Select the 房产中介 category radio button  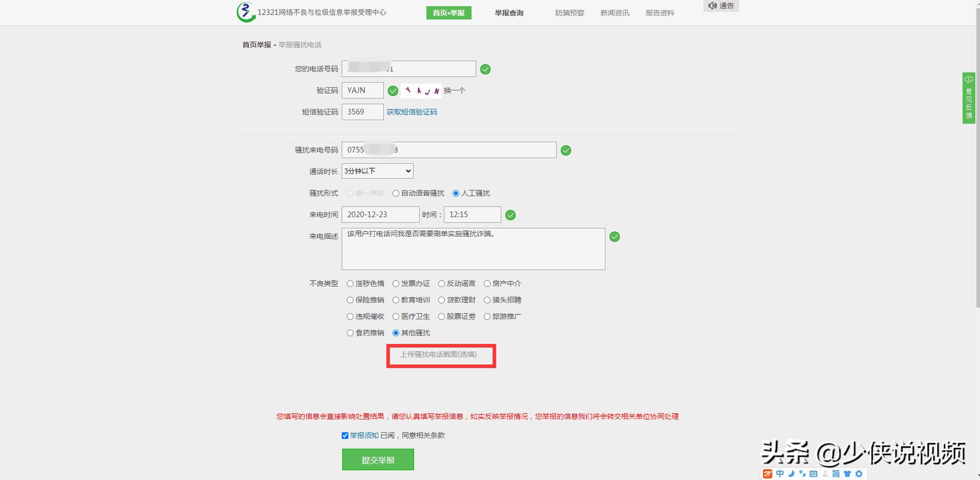pyautogui.click(x=487, y=283)
